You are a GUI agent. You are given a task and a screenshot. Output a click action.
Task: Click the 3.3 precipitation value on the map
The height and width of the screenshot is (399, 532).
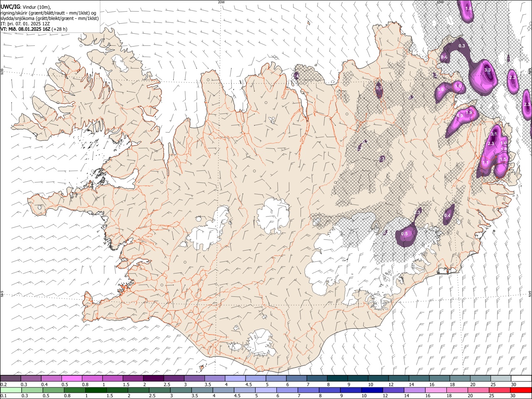tap(488, 70)
